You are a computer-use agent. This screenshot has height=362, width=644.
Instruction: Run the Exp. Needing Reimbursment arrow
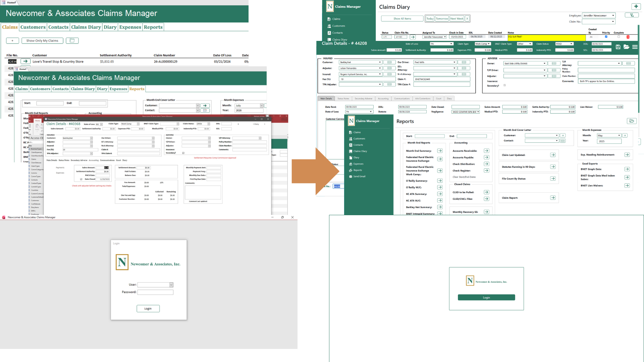click(x=627, y=155)
